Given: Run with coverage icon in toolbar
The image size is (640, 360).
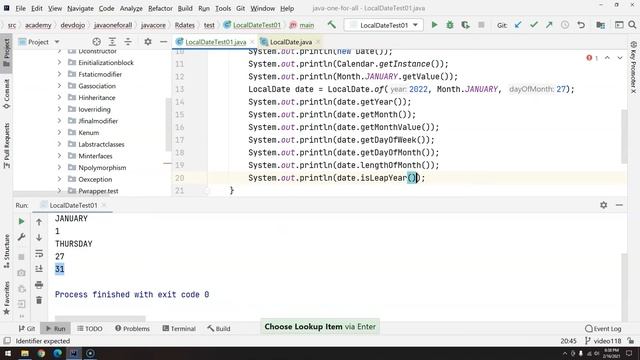Looking at the screenshot, I should tap(465, 25).
